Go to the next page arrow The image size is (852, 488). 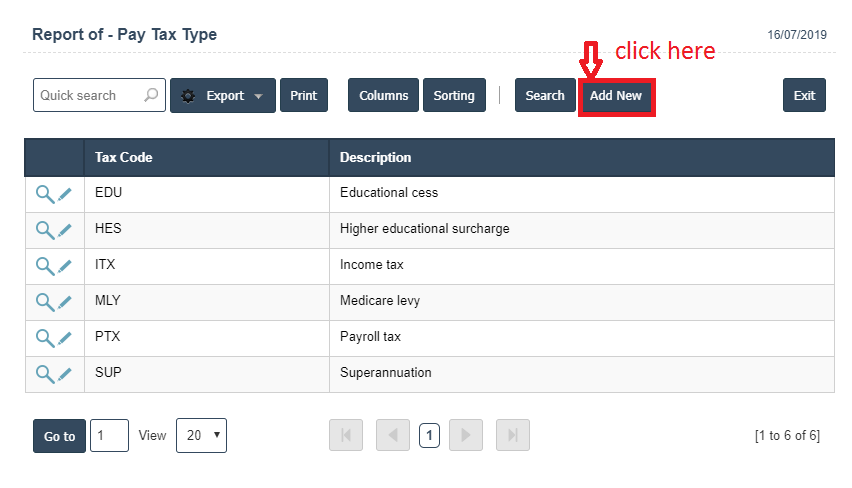tap(466, 435)
